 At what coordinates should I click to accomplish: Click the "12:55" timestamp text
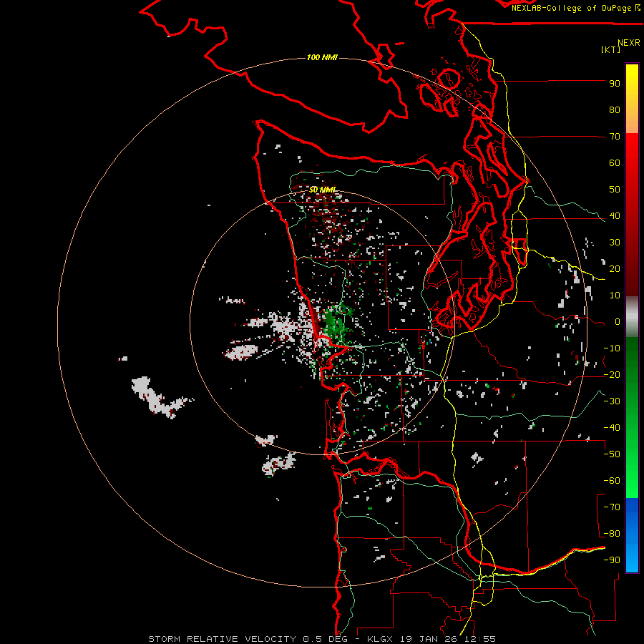(x=480, y=639)
